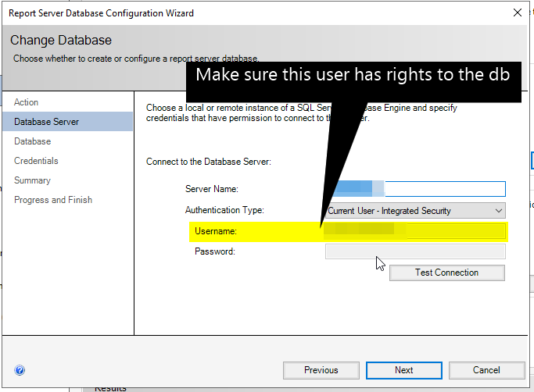The width and height of the screenshot is (534, 392).
Task: Select the Action step in the sidebar
Action: [x=27, y=102]
